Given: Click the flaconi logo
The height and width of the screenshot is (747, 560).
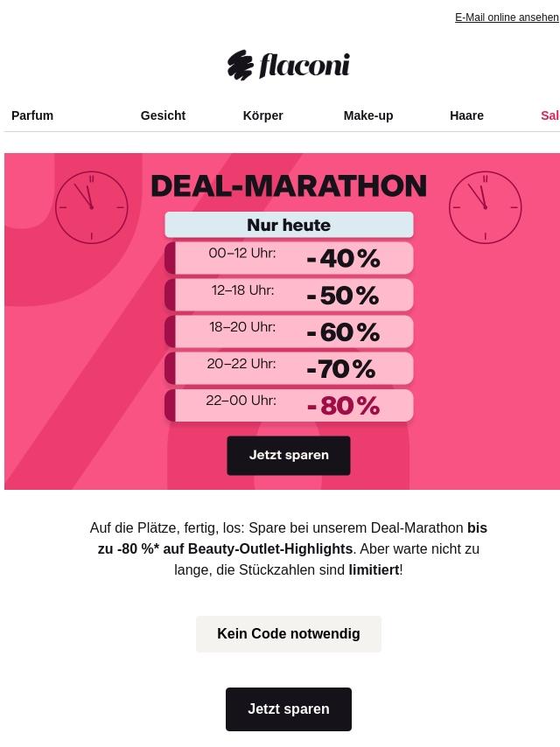Looking at the screenshot, I should (289, 65).
